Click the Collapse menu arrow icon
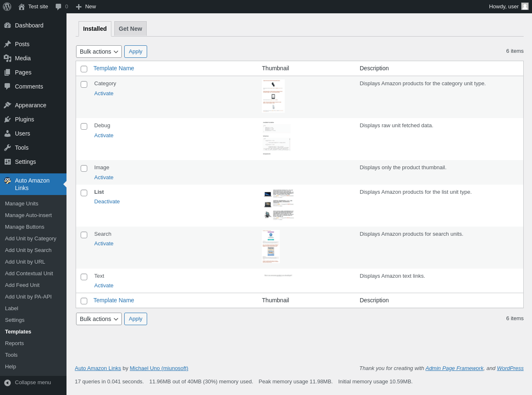 pos(7,383)
